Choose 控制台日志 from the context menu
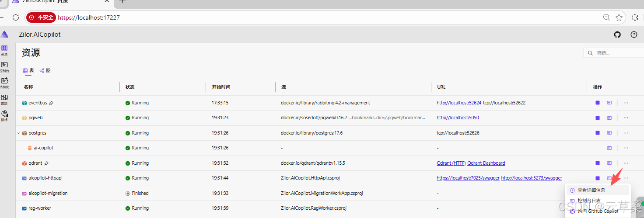 point(598,201)
